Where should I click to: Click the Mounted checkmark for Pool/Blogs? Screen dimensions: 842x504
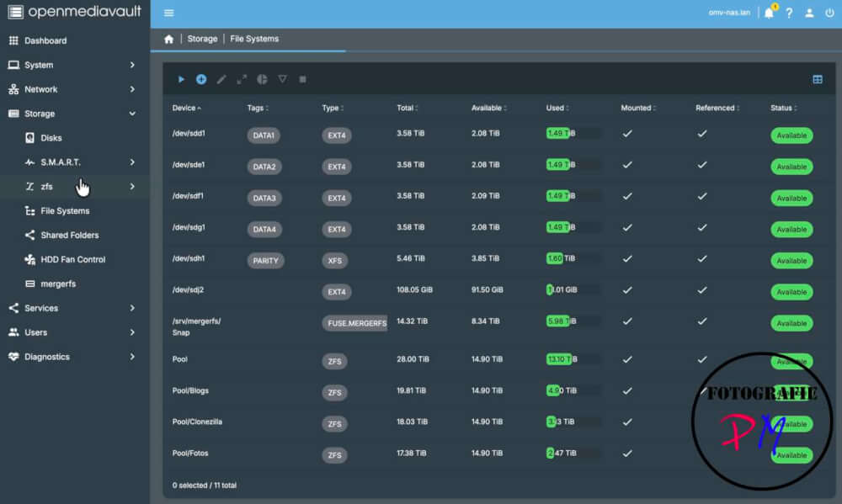[627, 390]
